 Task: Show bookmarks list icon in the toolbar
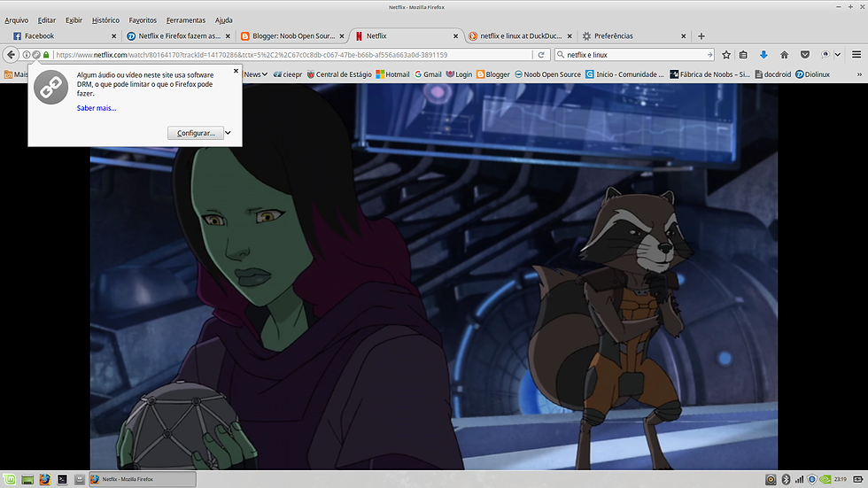[743, 55]
